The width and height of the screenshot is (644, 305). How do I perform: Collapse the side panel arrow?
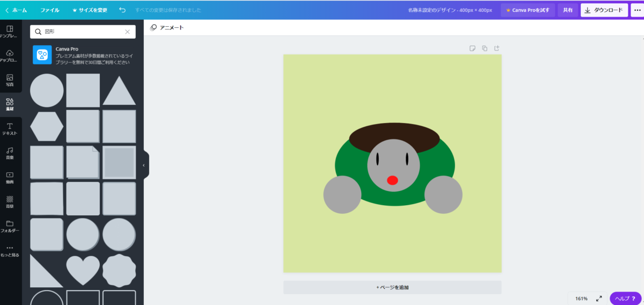click(x=144, y=165)
